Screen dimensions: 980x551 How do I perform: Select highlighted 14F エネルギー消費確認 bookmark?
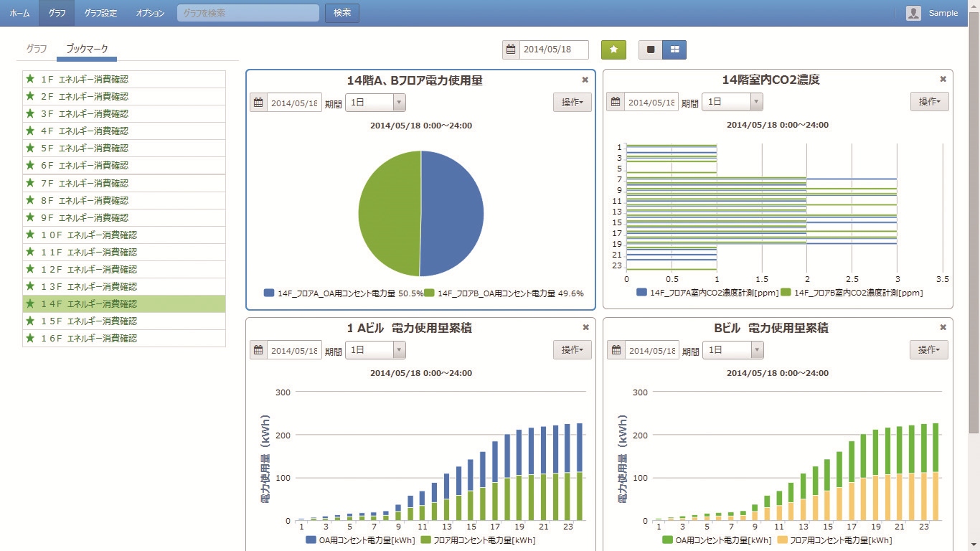124,303
